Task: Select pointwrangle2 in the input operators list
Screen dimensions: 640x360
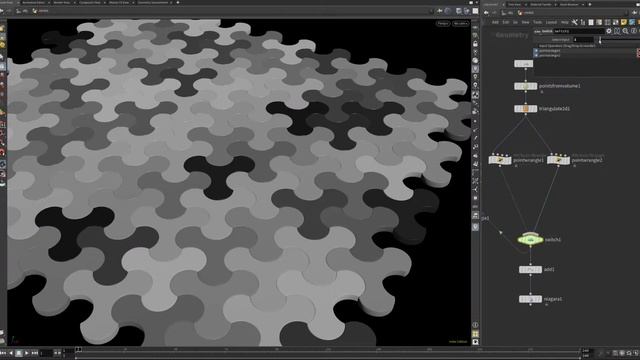Action: [549, 55]
